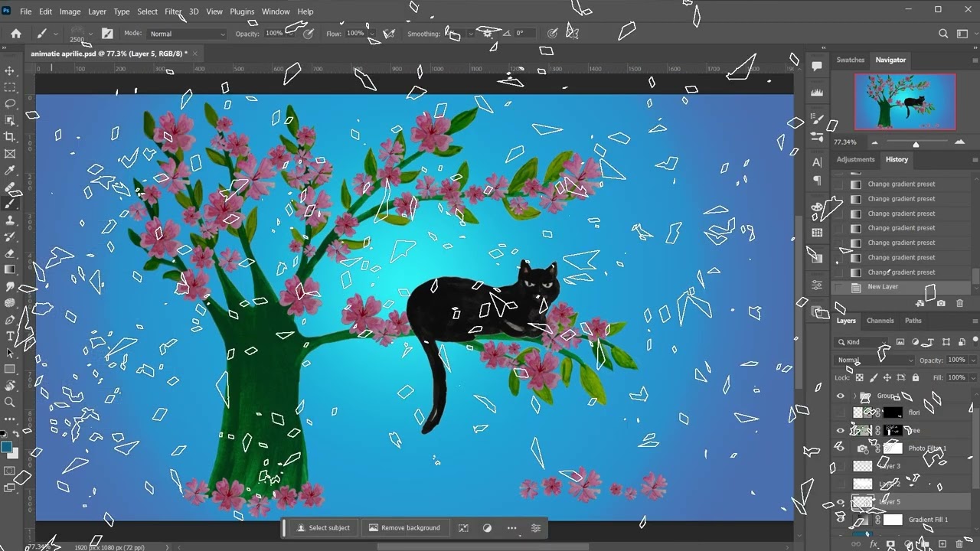Link layers using the chain icon
980x551 pixels.
[856, 544]
